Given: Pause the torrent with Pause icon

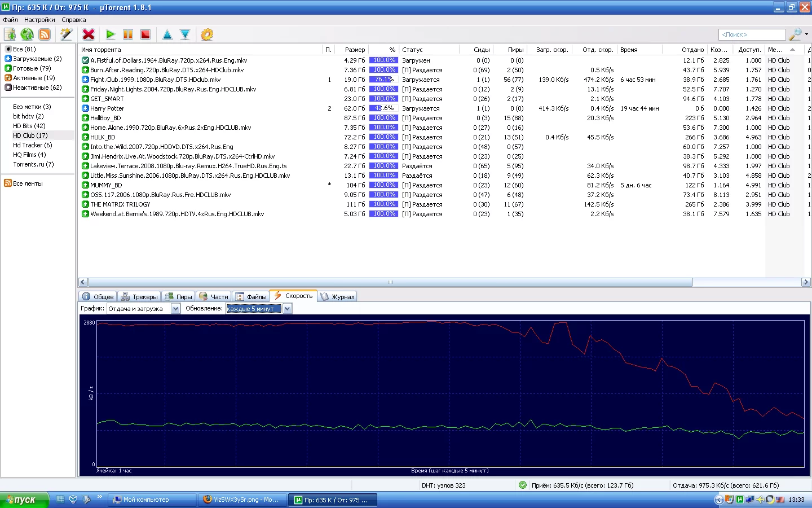Looking at the screenshot, I should pyautogui.click(x=128, y=34).
